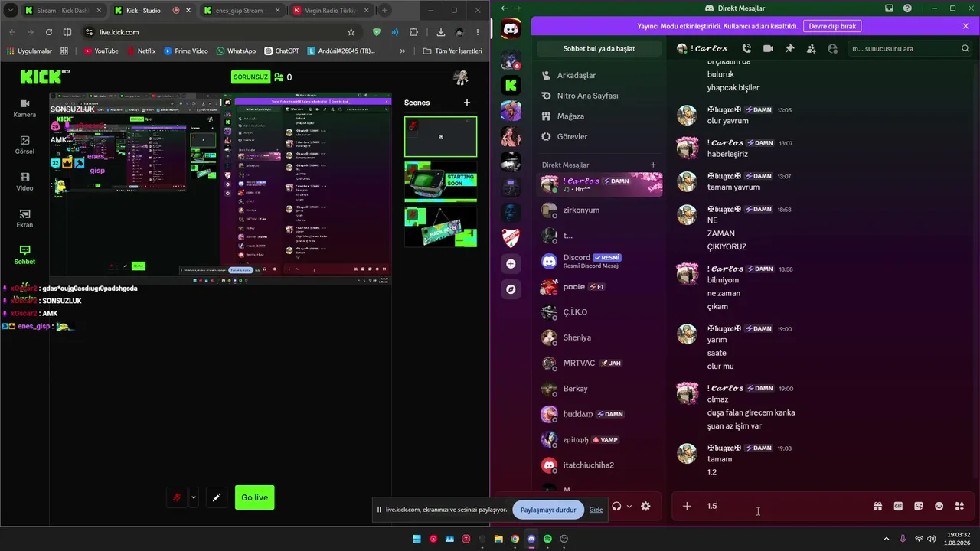Screen dimensions: 980x551
Task: Bookmark this page with the star icon
Action: pyautogui.click(x=351, y=32)
